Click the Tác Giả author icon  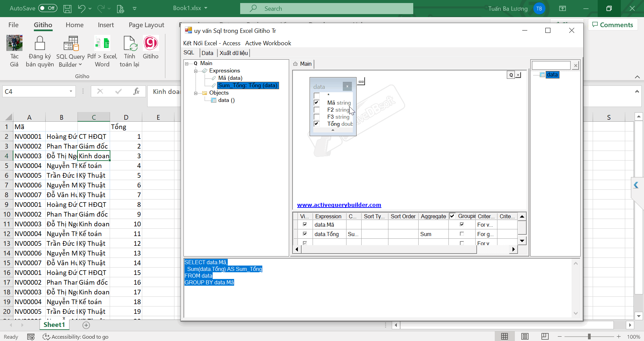pos(14,43)
